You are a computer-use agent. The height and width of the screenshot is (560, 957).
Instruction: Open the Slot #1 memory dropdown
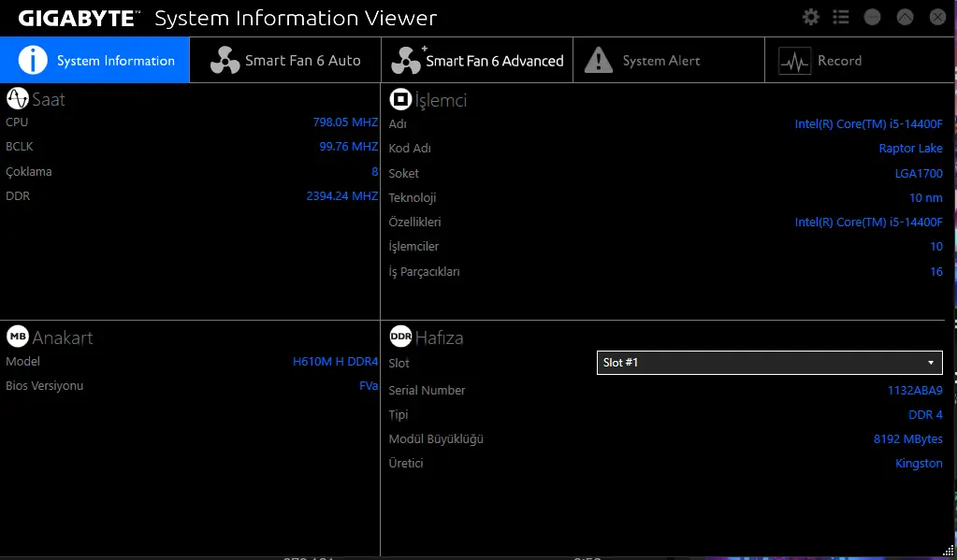pyautogui.click(x=769, y=363)
